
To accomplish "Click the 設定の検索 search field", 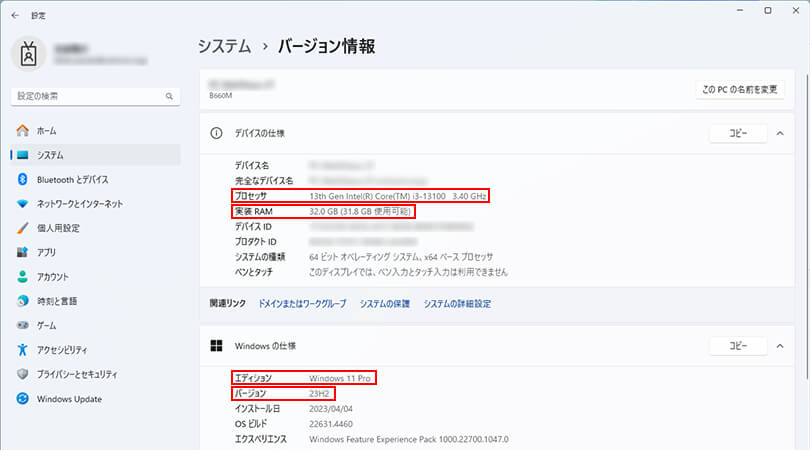I will [96, 96].
